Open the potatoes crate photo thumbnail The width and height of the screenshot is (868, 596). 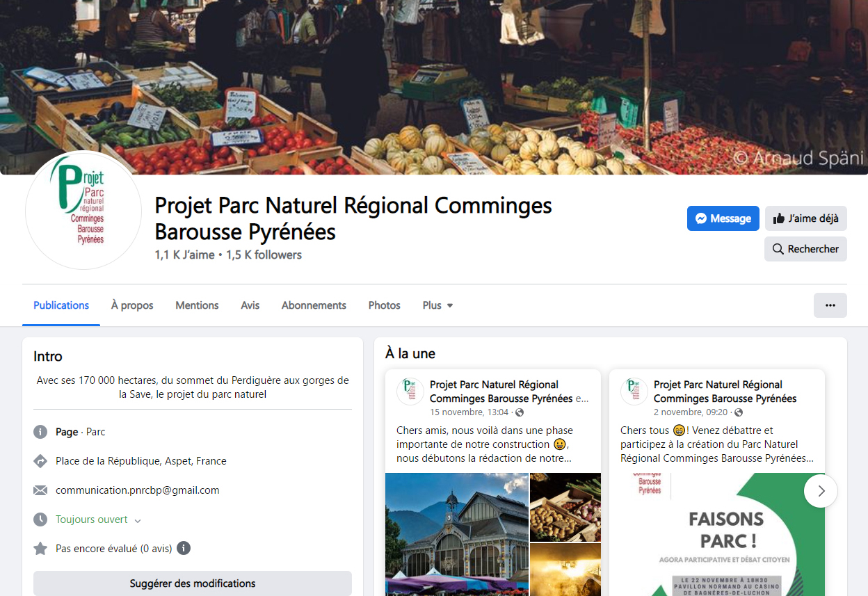click(565, 507)
